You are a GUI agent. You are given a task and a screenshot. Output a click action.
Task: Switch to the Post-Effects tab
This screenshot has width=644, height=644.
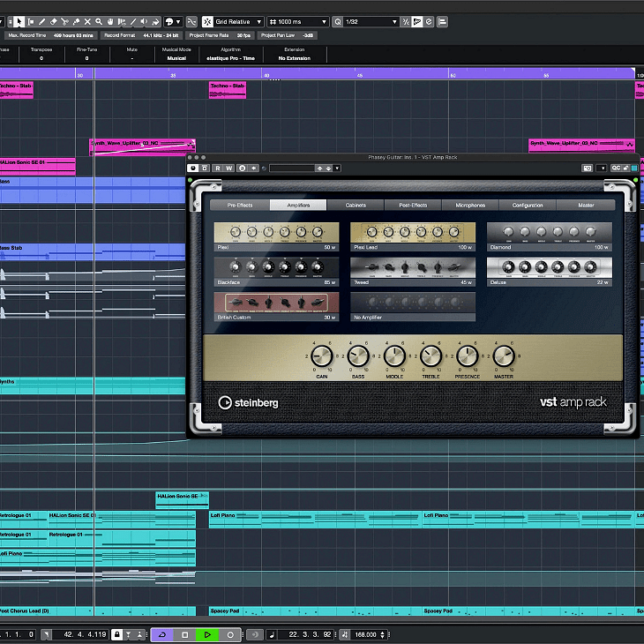tap(413, 205)
